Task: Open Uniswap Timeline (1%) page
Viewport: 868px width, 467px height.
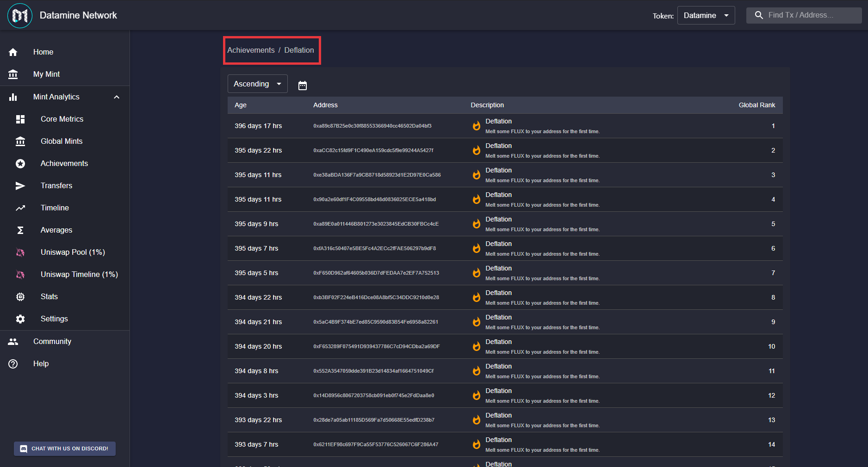Action: pyautogui.click(x=65, y=275)
